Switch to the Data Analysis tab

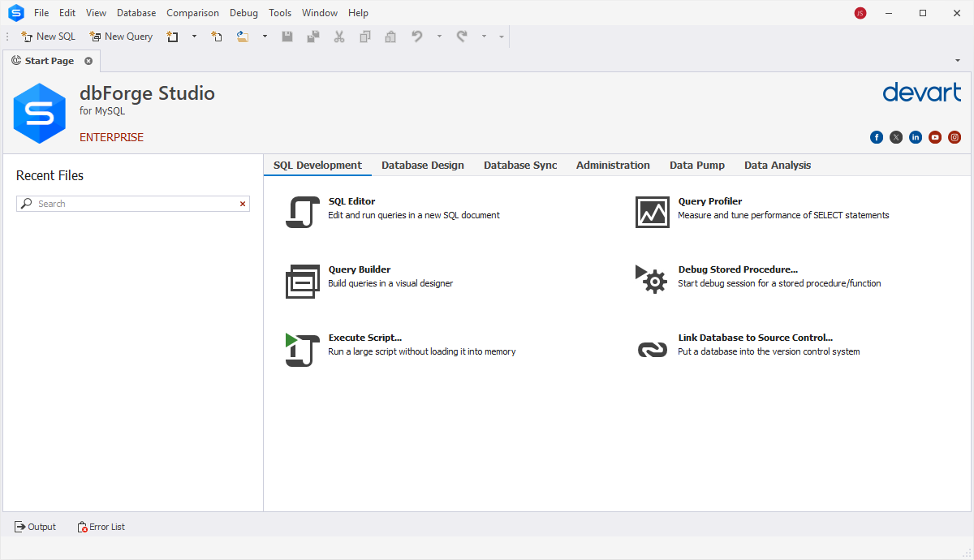[x=778, y=165]
